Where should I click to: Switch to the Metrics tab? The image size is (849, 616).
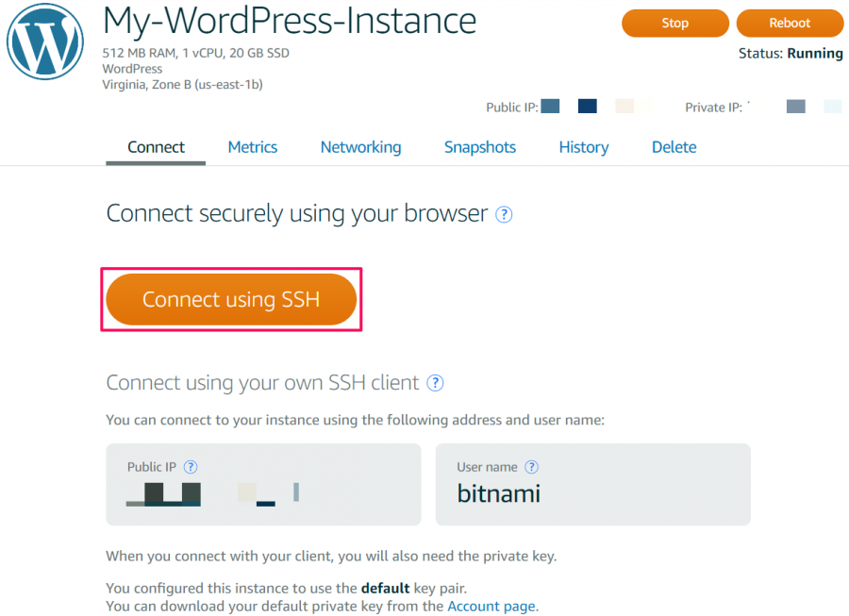(x=252, y=147)
